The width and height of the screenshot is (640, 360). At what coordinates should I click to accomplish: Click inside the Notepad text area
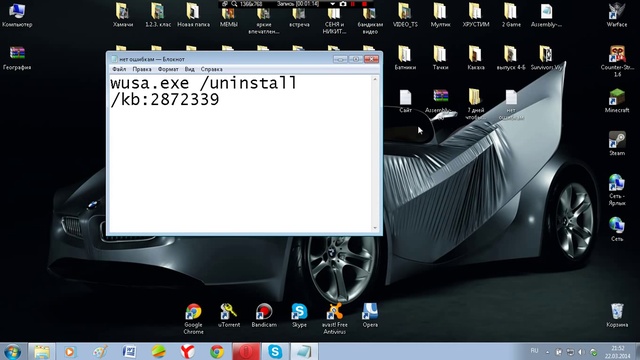click(x=240, y=153)
